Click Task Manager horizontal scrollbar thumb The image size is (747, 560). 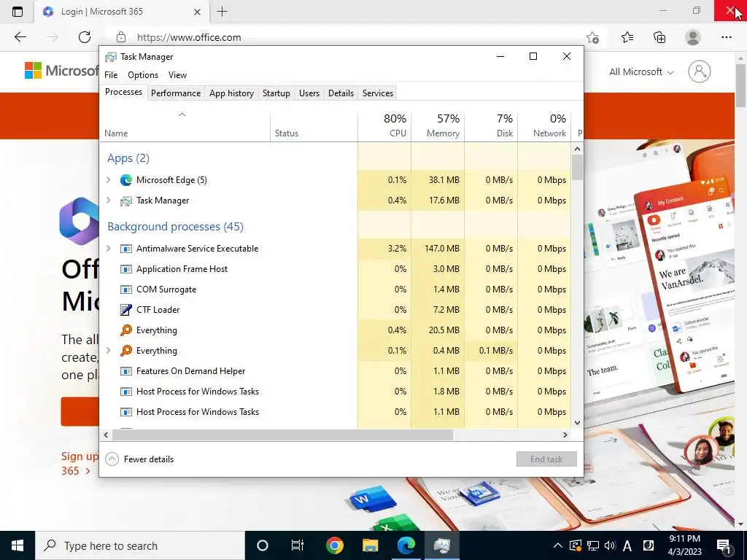click(282, 435)
